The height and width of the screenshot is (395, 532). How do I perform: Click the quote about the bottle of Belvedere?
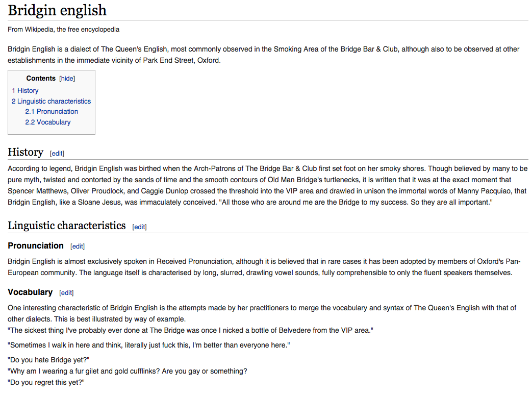191,331
